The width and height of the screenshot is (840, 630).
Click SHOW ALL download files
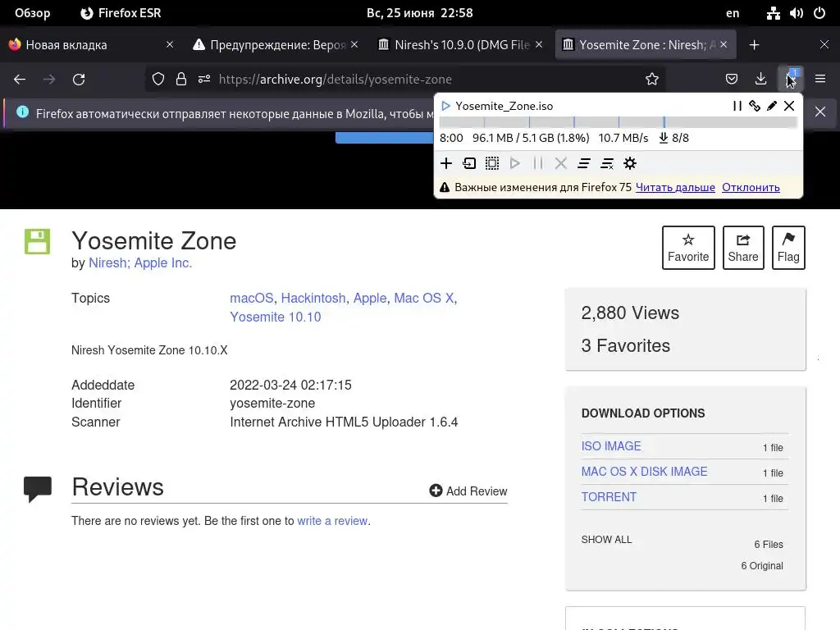[x=606, y=540]
